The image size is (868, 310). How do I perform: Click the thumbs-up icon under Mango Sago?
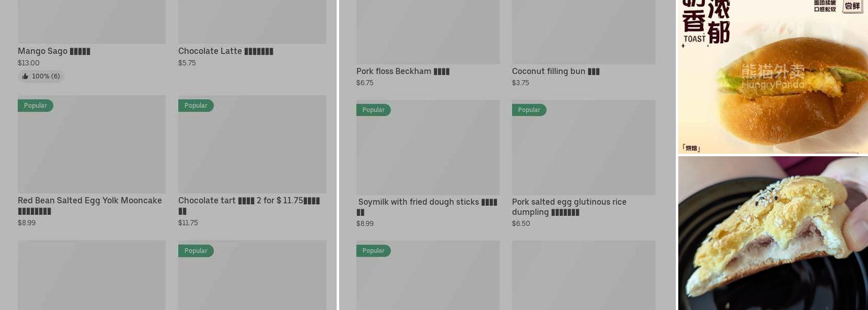[x=25, y=76]
